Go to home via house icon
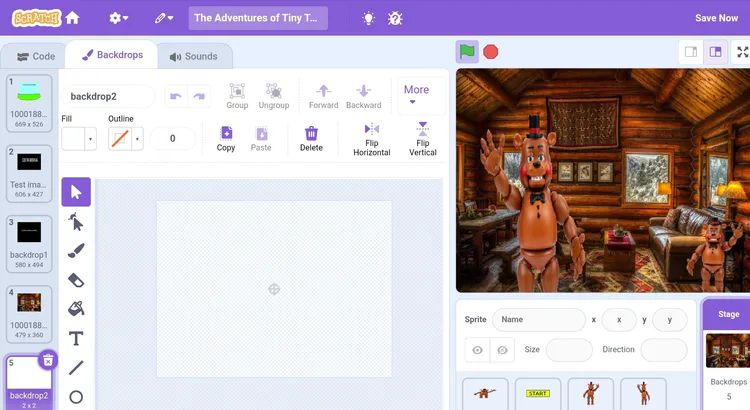 pos(73,18)
